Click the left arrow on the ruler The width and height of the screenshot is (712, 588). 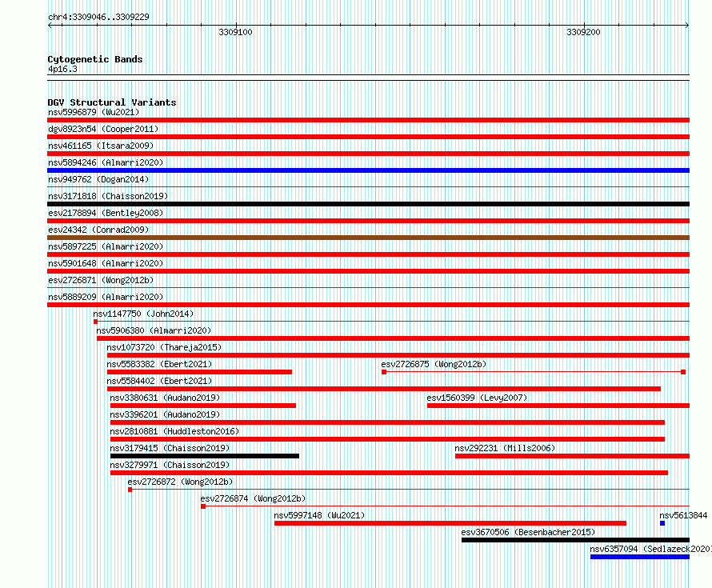point(50,26)
